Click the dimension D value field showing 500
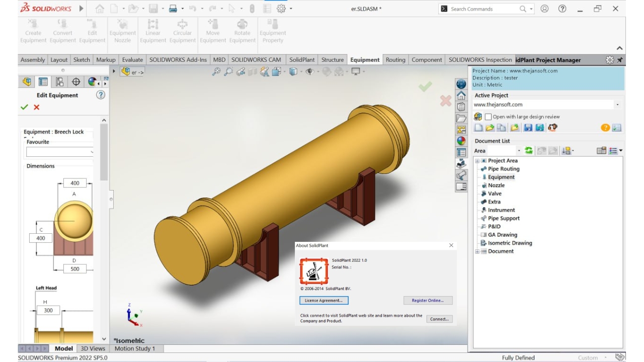Screen dimensions: 644x362 pos(75,268)
